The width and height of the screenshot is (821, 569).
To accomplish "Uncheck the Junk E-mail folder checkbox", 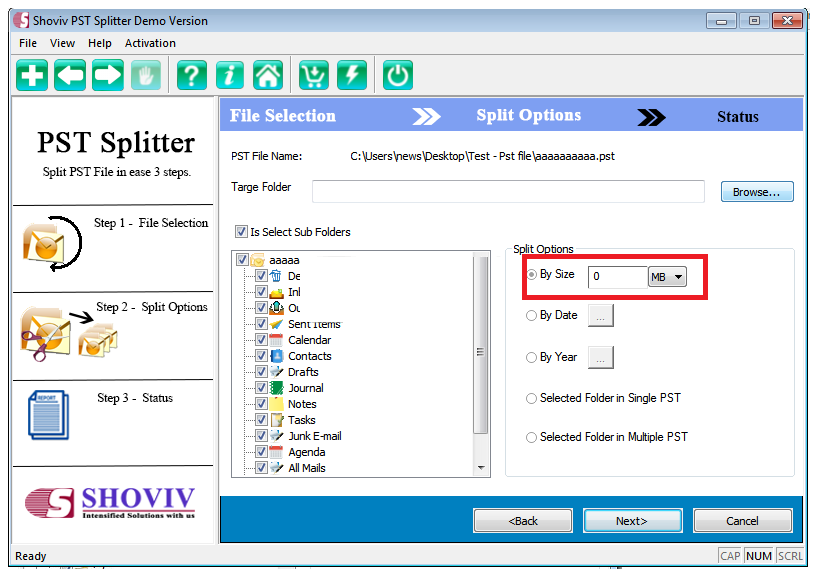I will click(x=261, y=436).
